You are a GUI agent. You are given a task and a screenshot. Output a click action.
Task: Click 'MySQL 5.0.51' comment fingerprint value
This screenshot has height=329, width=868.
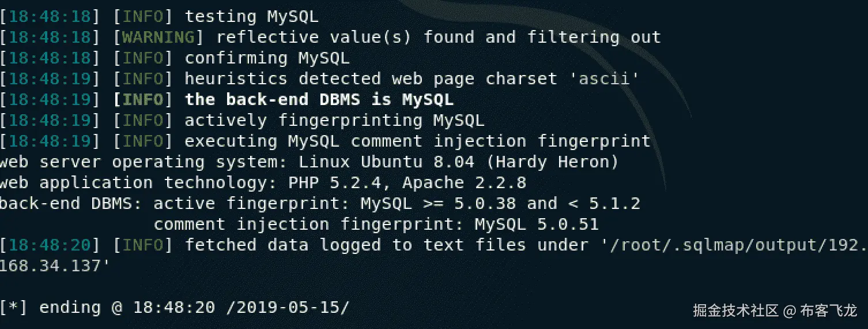(x=537, y=225)
